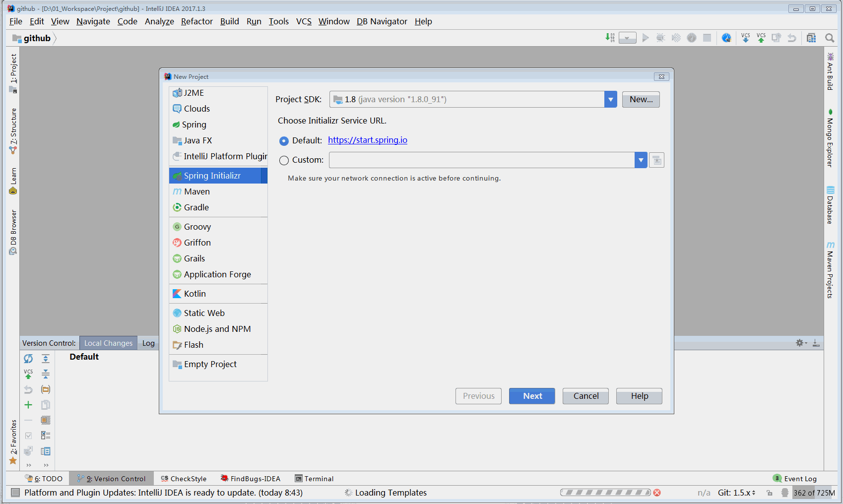Select the Default Initializr URL radio
Screen dimensions: 843x504
[x=284, y=141]
